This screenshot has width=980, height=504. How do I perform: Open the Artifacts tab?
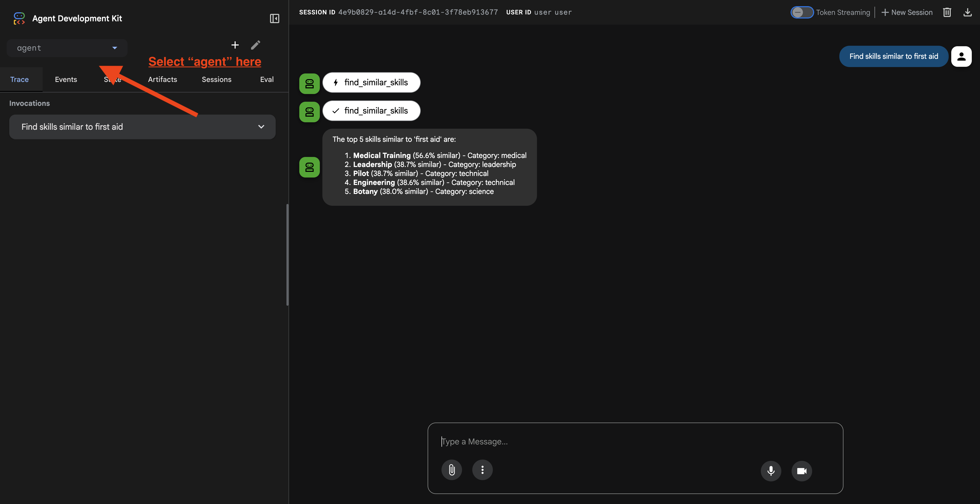tap(162, 79)
